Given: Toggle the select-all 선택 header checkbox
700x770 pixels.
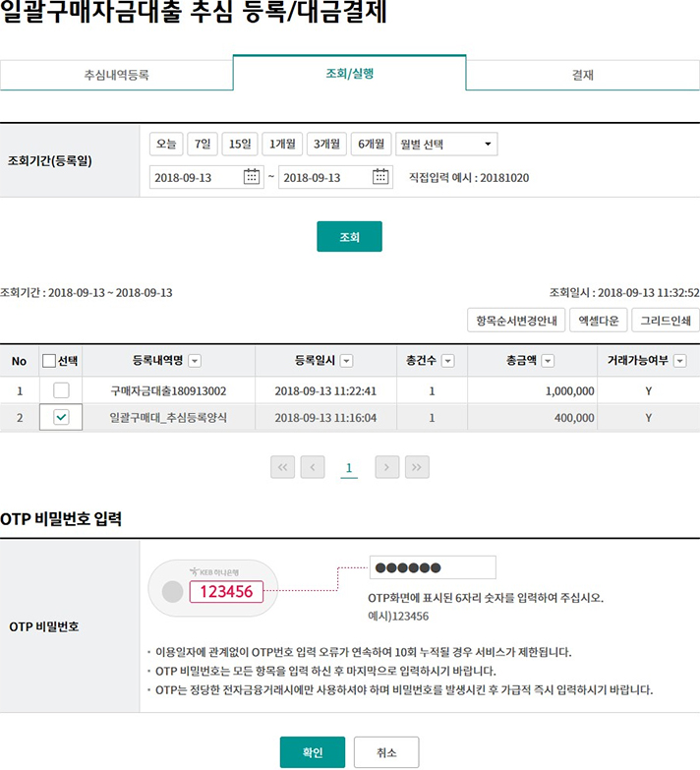Looking at the screenshot, I should [49, 361].
